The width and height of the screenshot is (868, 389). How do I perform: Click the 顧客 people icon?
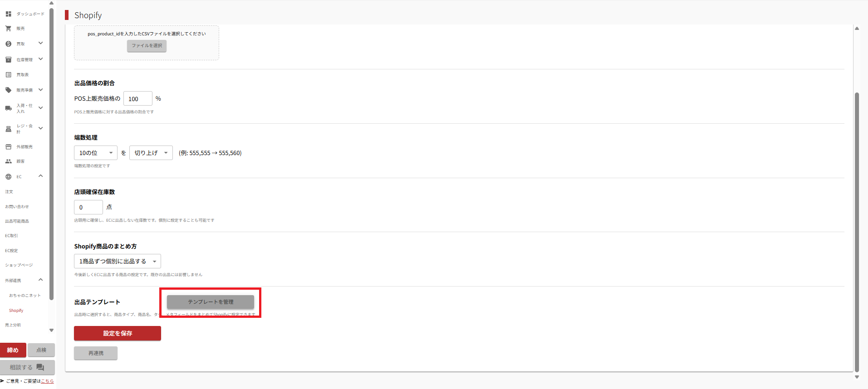click(x=8, y=161)
